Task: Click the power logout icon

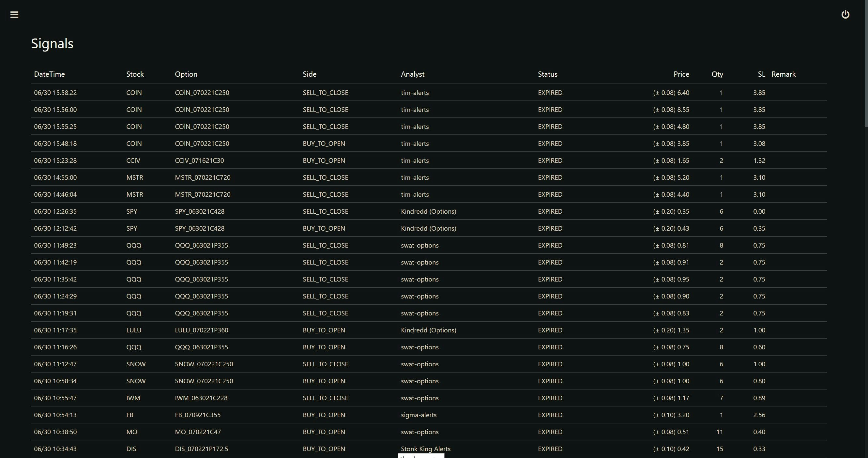Action: pyautogui.click(x=845, y=14)
